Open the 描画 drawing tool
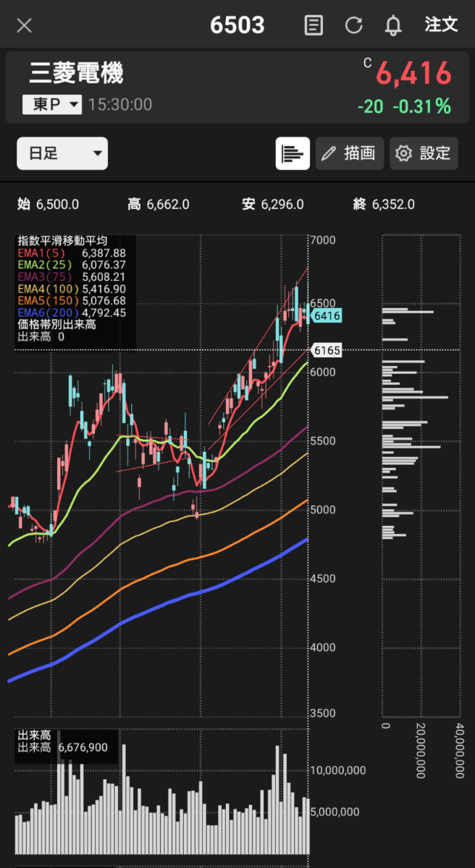The image size is (475, 868). tap(350, 153)
